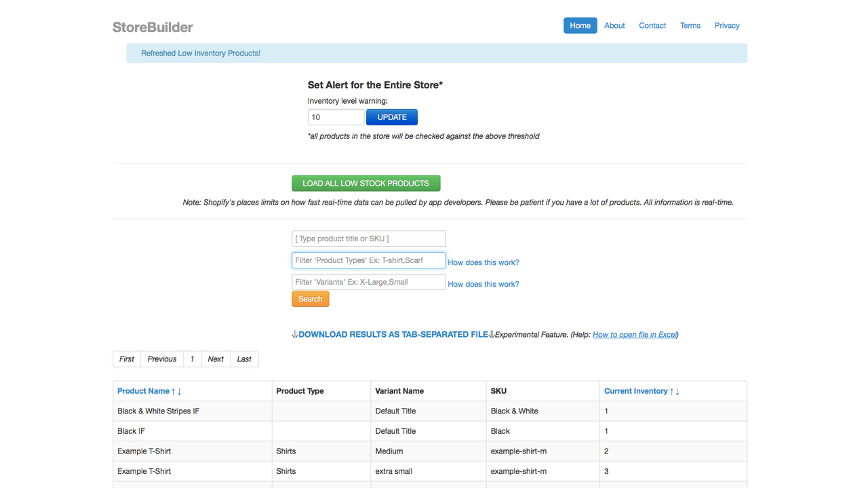
Task: Go to the Next page
Action: (x=216, y=359)
